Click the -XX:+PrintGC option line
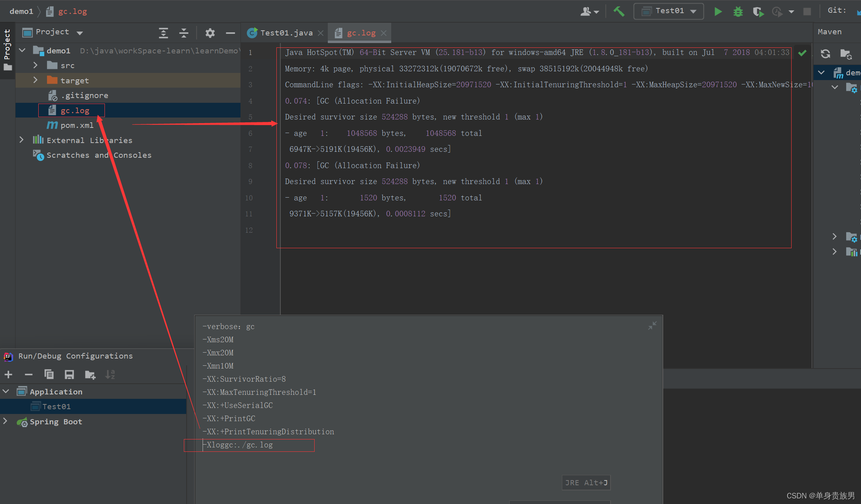The width and height of the screenshot is (861, 504). point(229,418)
